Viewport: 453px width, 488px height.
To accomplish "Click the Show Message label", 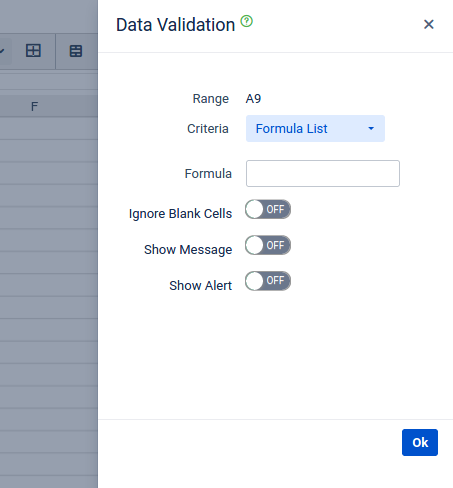I will (188, 250).
